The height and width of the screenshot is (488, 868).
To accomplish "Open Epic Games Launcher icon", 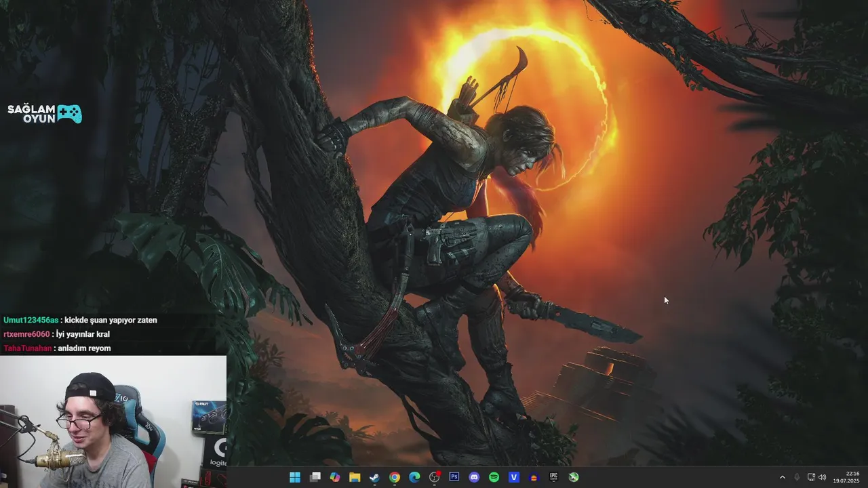I will tap(554, 477).
